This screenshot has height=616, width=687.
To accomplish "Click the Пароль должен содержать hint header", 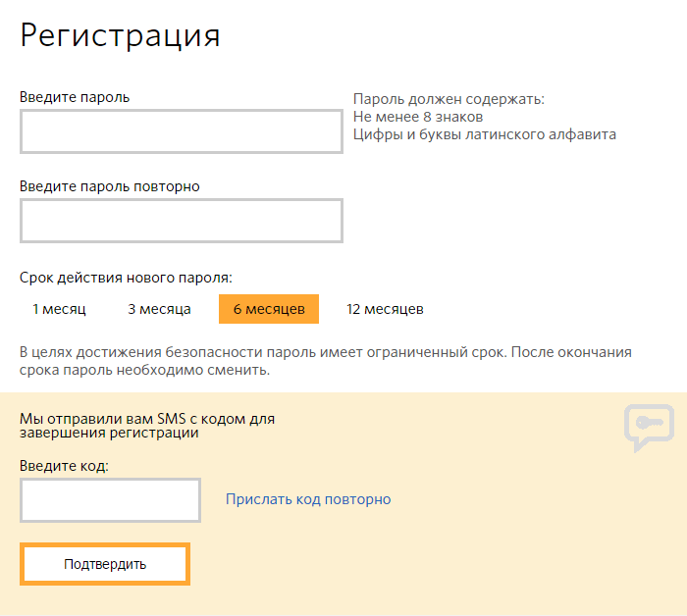I will [449, 99].
